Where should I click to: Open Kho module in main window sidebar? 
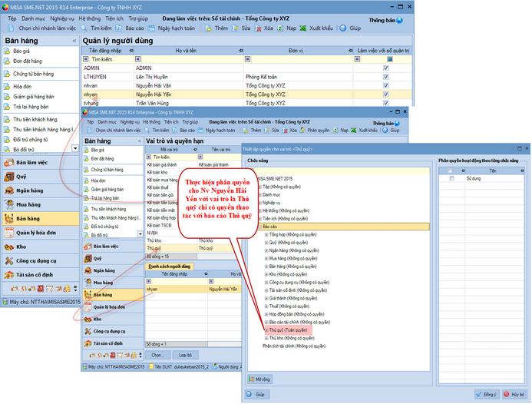pos(41,247)
